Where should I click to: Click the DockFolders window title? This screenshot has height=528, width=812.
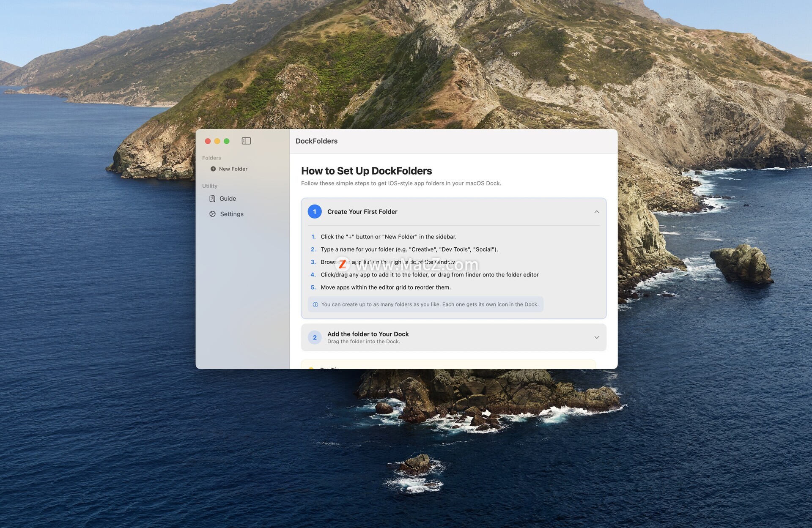(316, 141)
